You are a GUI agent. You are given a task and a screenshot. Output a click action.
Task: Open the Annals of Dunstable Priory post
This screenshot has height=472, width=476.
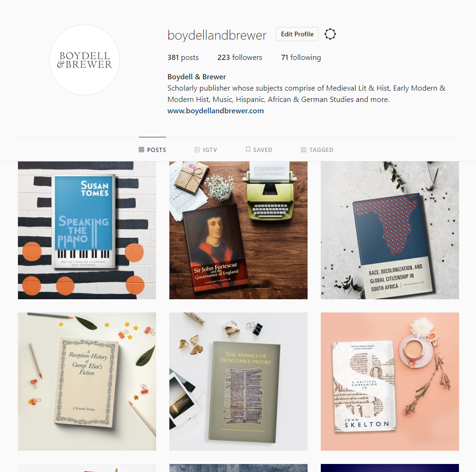click(x=238, y=381)
